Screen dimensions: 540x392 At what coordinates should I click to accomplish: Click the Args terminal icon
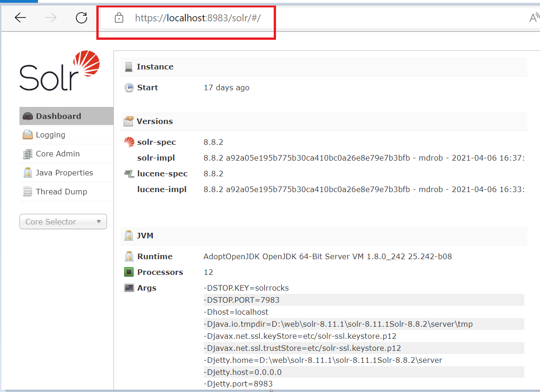(x=129, y=288)
